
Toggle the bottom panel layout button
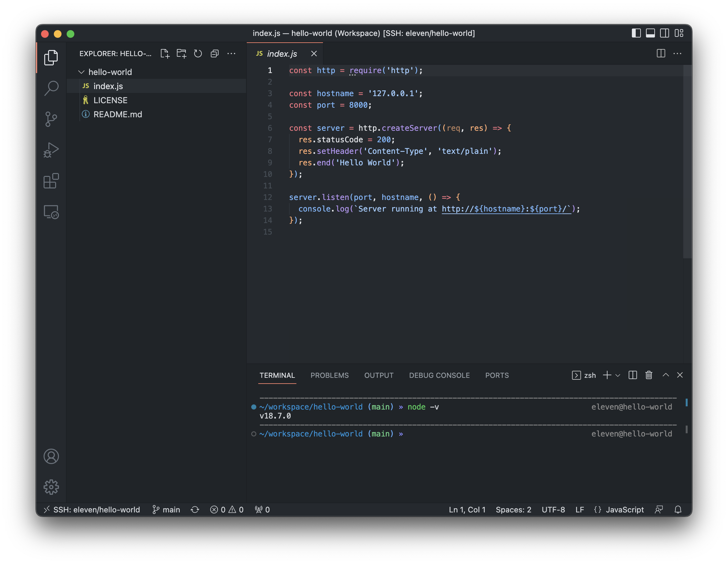coord(650,33)
